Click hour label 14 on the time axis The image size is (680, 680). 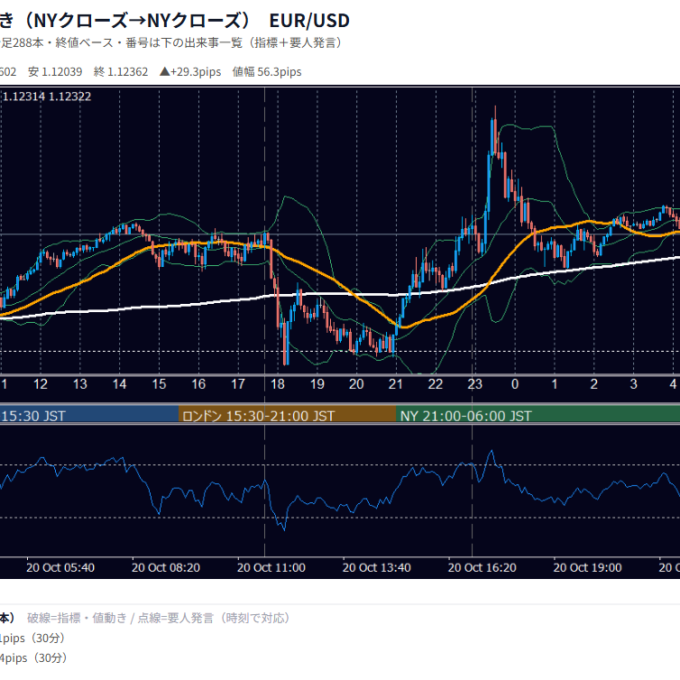pyautogui.click(x=119, y=384)
